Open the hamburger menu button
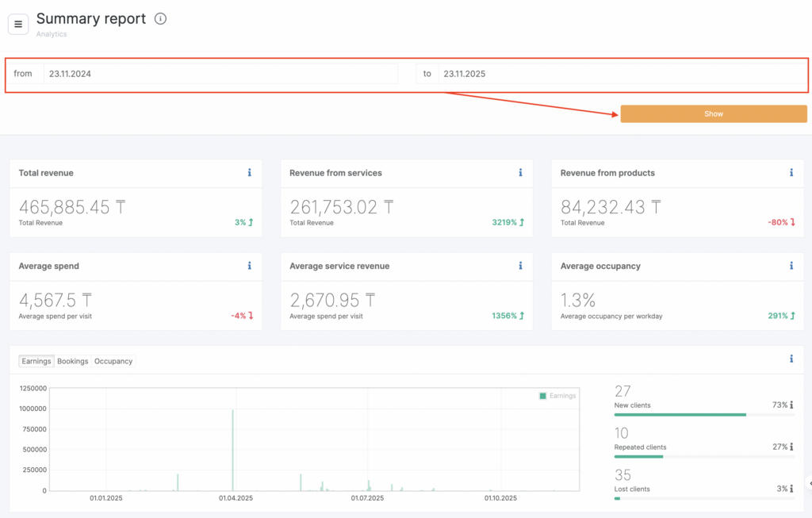Image resolution: width=812 pixels, height=518 pixels. (x=18, y=25)
